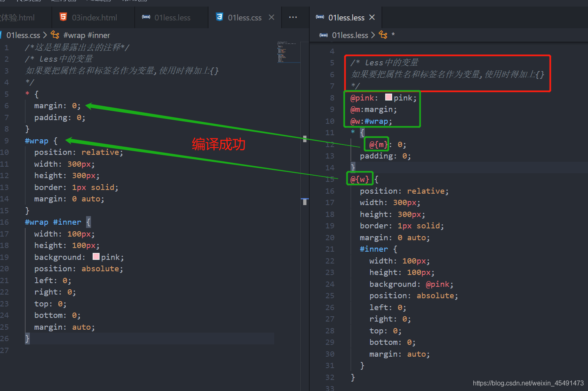Click the closing brace on CSS line 26
Viewport: 588px width, 391px height.
click(x=27, y=338)
